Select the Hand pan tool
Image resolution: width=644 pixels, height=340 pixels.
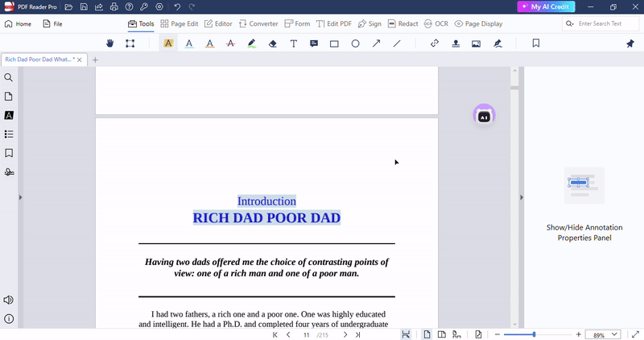[109, 44]
